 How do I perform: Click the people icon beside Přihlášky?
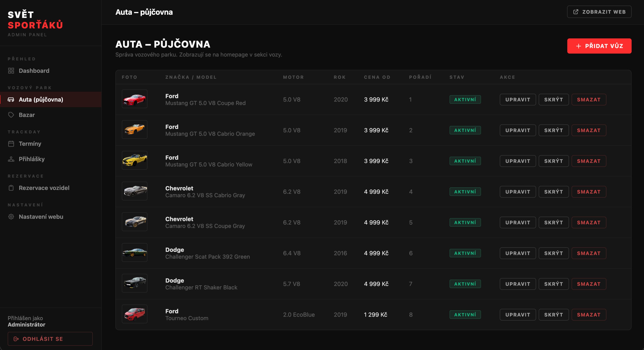(11, 159)
